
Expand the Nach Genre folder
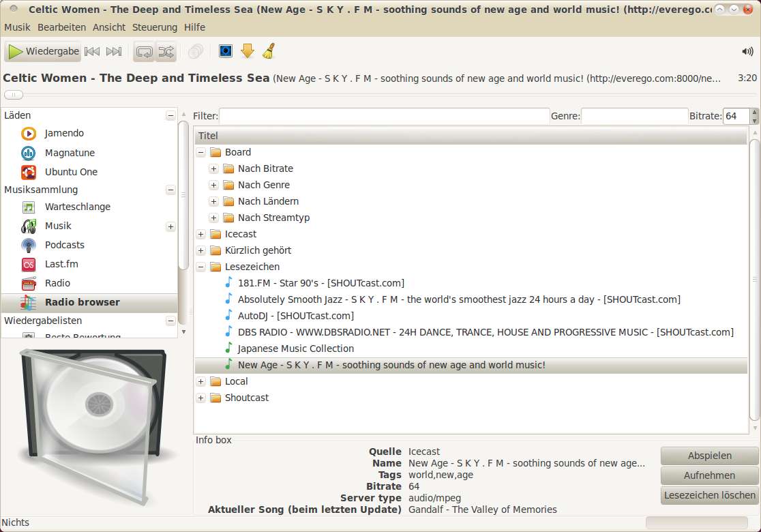click(x=213, y=186)
